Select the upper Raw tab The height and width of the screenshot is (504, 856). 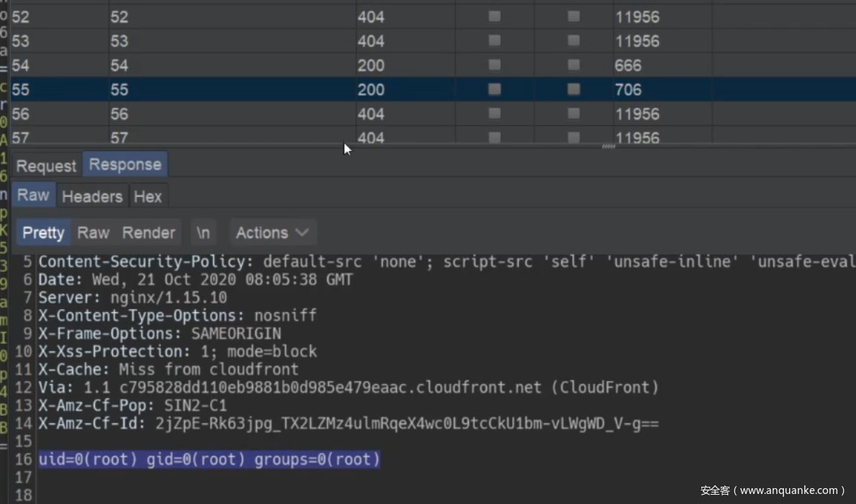pos(33,196)
